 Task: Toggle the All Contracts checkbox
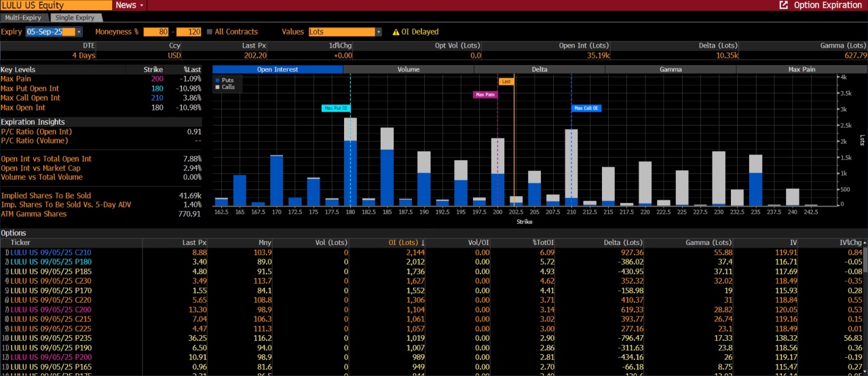(209, 32)
